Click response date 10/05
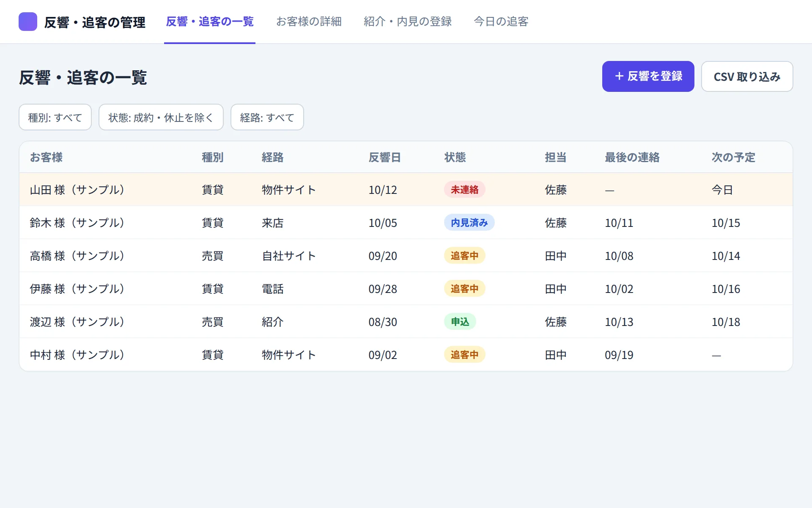Screen dimensions: 812x508 point(383,223)
